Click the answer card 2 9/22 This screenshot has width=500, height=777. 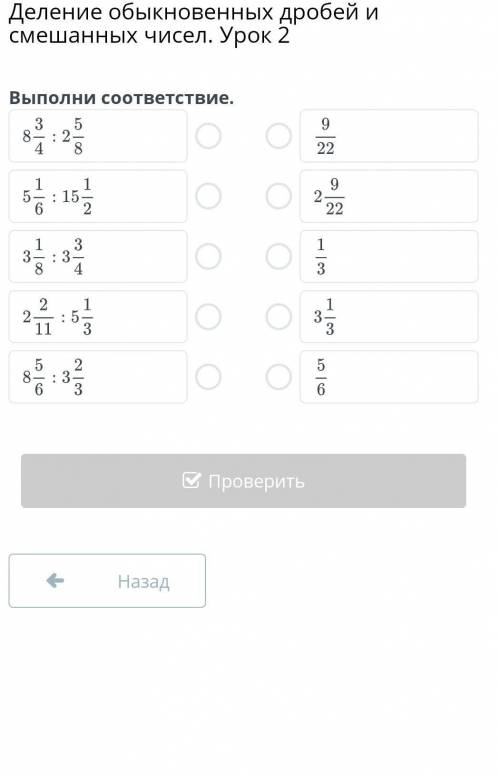tap(389, 196)
